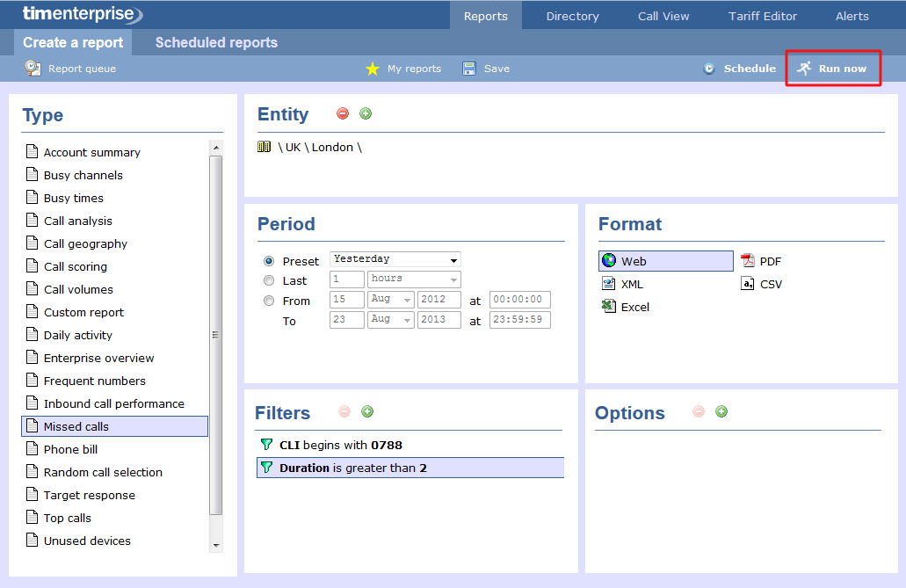Select the Preset period radio button
Viewport: 906px width, 588px height.
pyautogui.click(x=269, y=261)
